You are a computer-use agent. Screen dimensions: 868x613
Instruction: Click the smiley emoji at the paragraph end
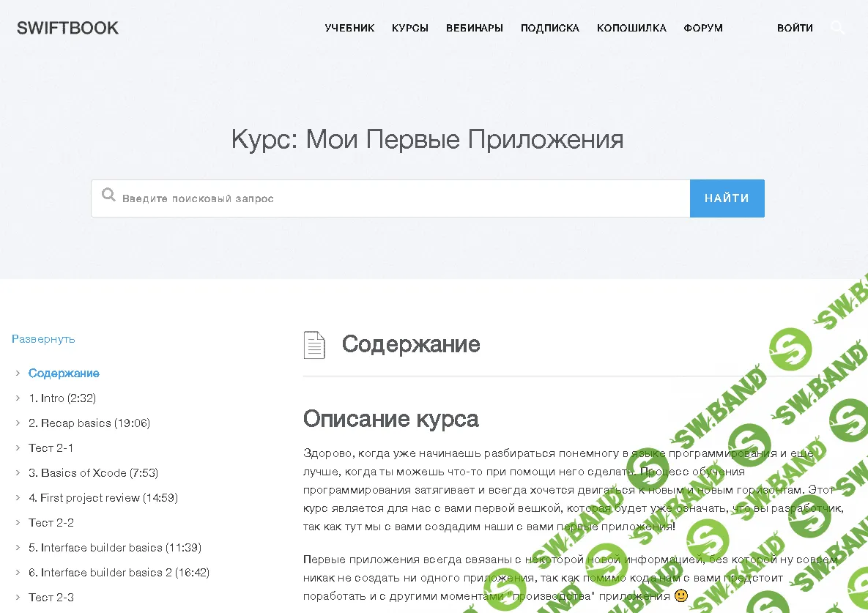point(681,595)
